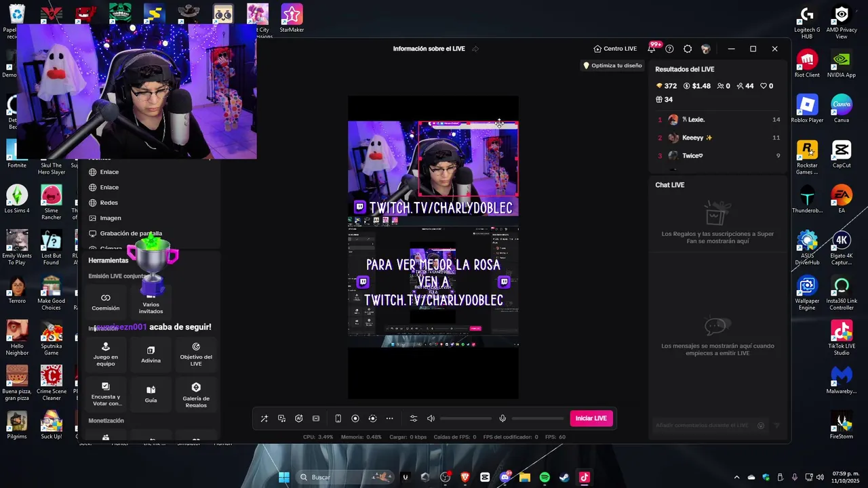The width and height of the screenshot is (868, 488).
Task: Click the Iniciar LIVE button
Action: click(591, 418)
